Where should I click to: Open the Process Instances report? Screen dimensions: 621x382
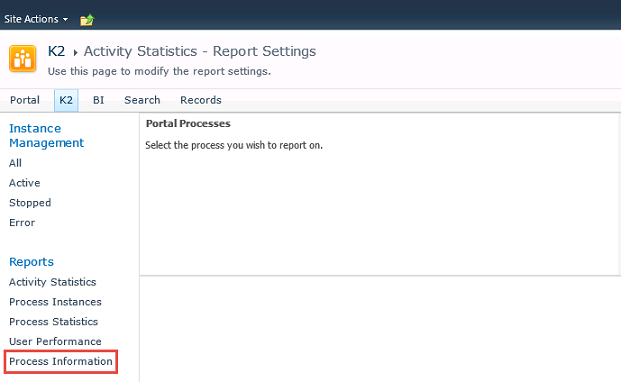pyautogui.click(x=55, y=302)
